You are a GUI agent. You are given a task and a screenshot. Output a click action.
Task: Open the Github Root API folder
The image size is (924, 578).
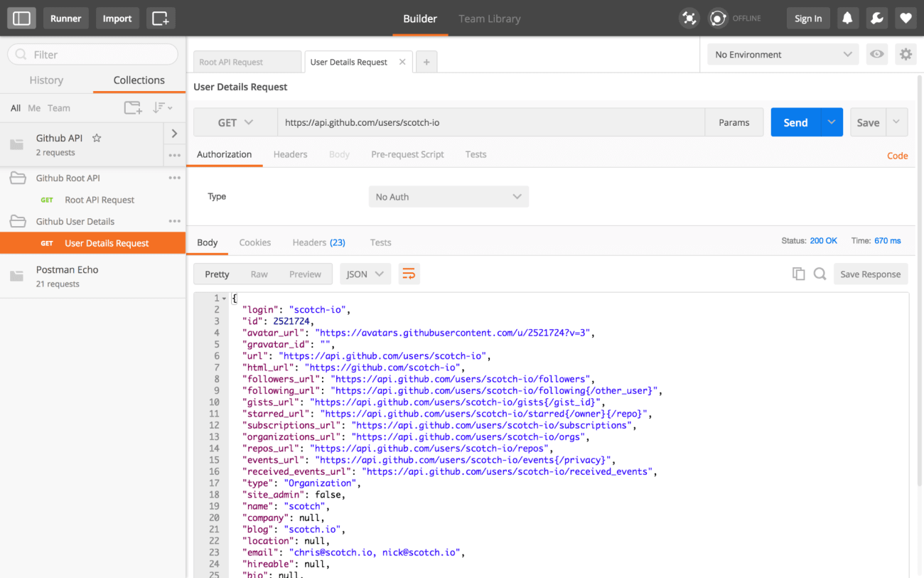(68, 178)
